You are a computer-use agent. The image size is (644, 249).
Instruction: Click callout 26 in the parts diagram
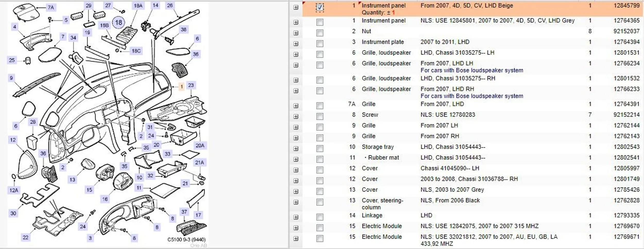170,5
